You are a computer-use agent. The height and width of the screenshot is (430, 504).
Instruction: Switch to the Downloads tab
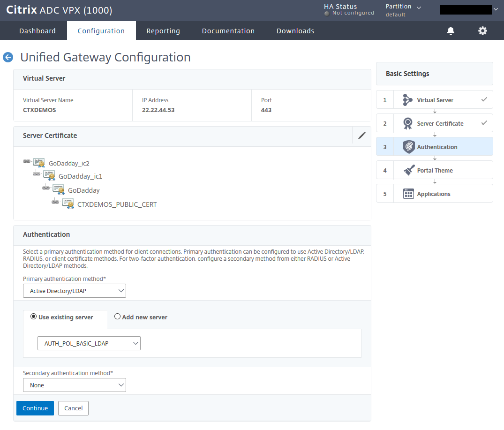point(295,31)
